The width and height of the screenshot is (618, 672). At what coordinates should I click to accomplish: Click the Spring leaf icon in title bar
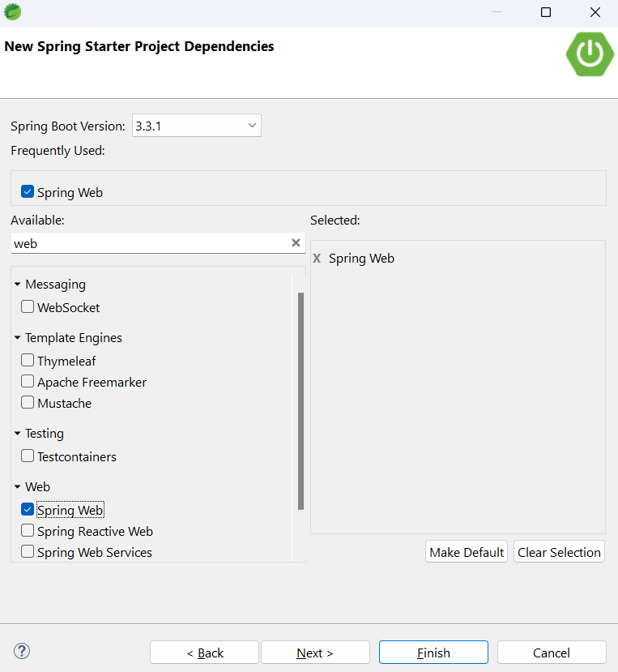[x=12, y=11]
